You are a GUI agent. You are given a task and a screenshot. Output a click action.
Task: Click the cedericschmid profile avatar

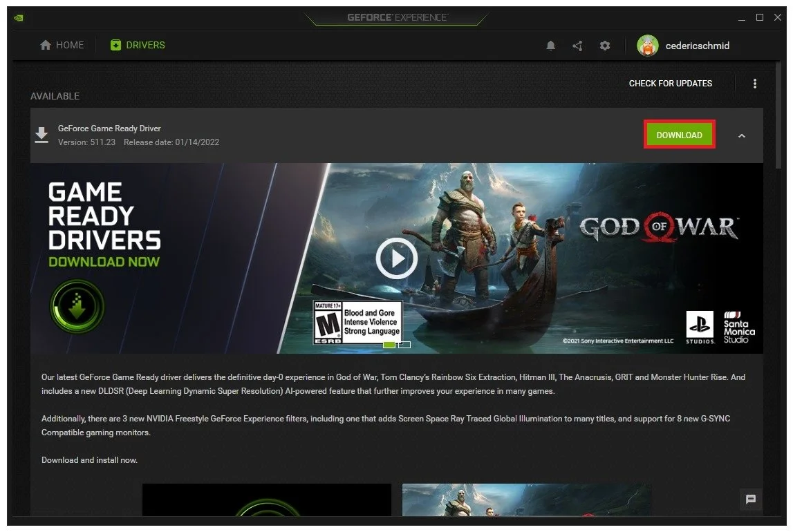[x=647, y=46]
